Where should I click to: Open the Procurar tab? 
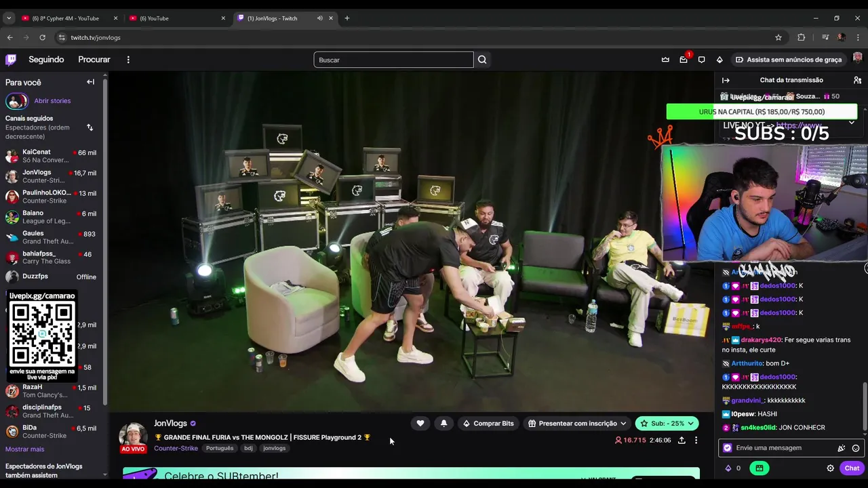pyautogui.click(x=94, y=60)
